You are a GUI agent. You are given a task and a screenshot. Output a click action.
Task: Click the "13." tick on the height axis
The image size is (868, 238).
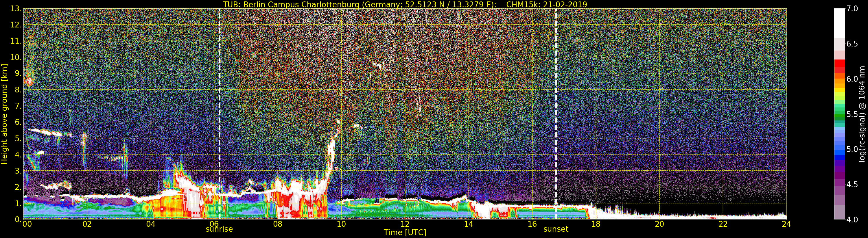16,9
